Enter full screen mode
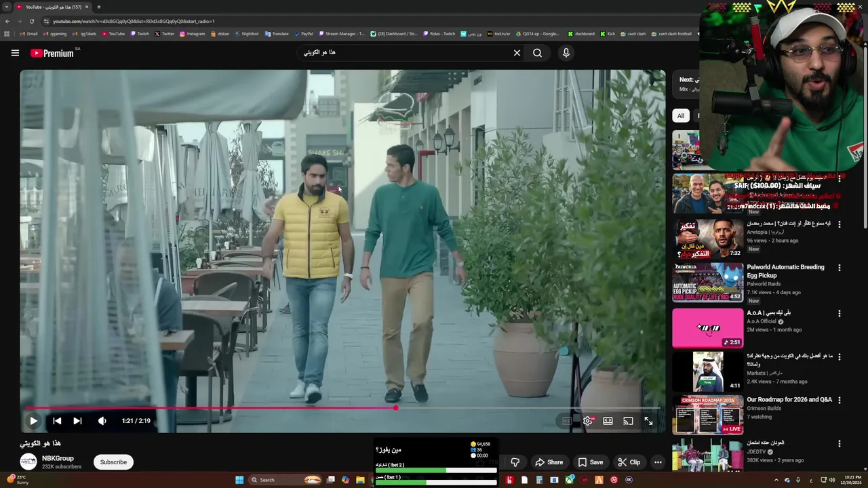This screenshot has height=488, width=868. point(648,421)
